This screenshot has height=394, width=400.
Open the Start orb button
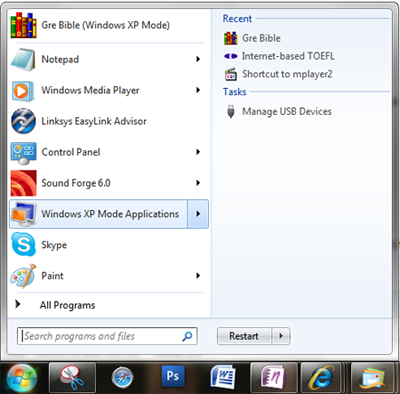point(22,378)
